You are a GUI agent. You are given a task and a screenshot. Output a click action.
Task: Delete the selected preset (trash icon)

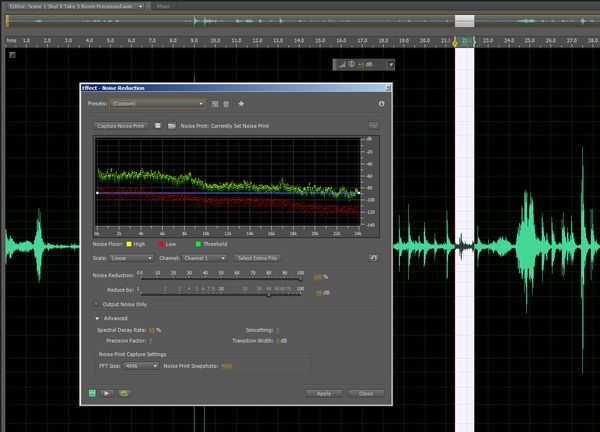pyautogui.click(x=226, y=104)
